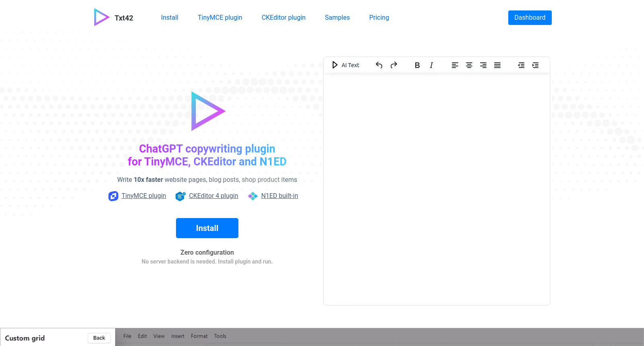Click the N1ED logo icon
This screenshot has width=644, height=346.
click(x=253, y=196)
